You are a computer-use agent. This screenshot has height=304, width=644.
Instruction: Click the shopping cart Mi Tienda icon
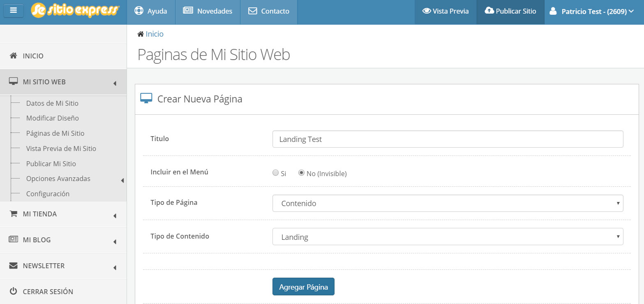click(x=14, y=214)
